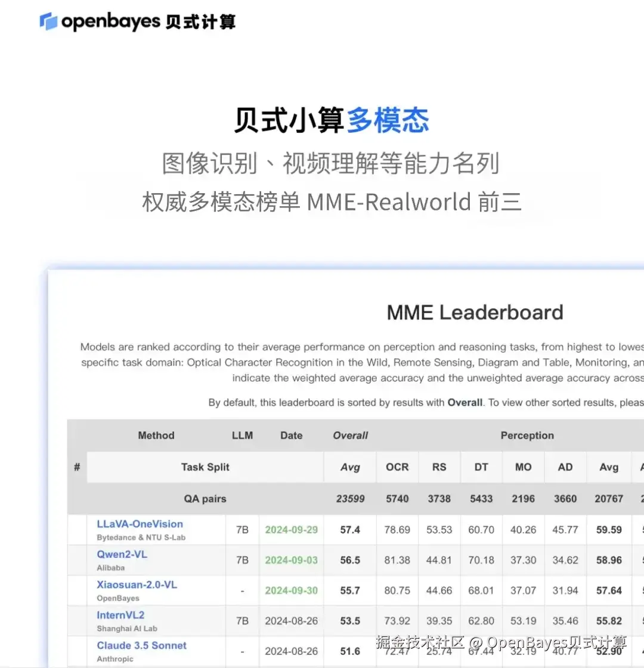Viewport: 644px width, 668px height.
Task: Open the InternVL2 model link
Action: [x=120, y=615]
